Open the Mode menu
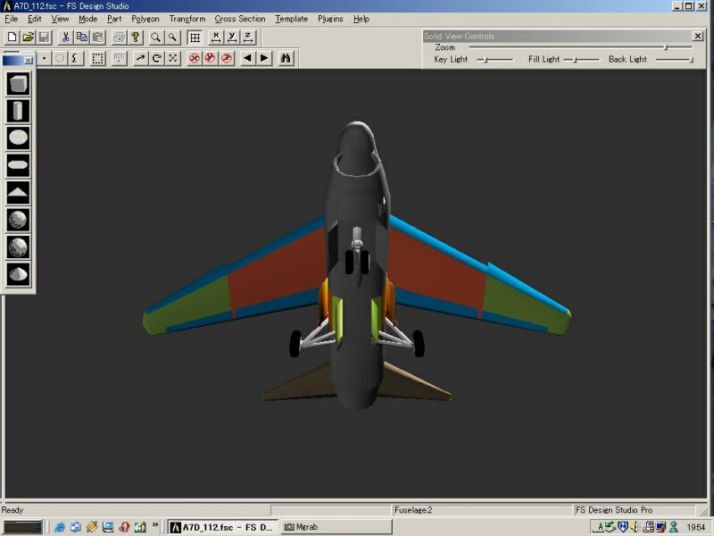714x536 pixels. [87, 19]
